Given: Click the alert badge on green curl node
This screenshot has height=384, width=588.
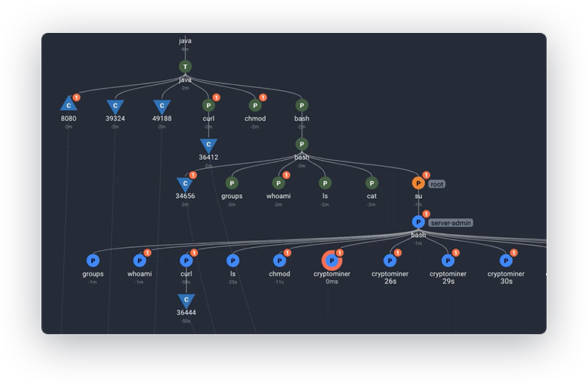Looking at the screenshot, I should (x=217, y=98).
